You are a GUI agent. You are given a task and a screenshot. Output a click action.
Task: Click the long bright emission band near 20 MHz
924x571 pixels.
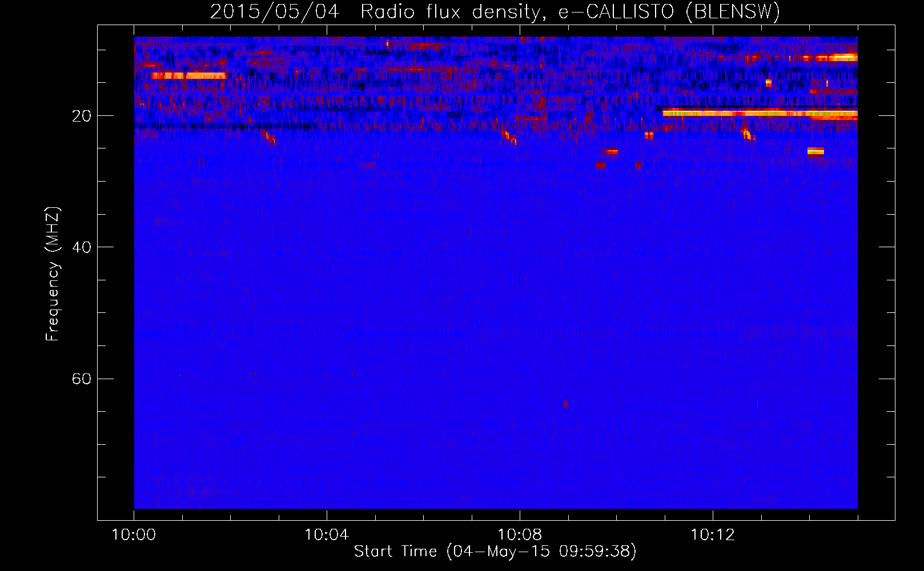(760, 113)
